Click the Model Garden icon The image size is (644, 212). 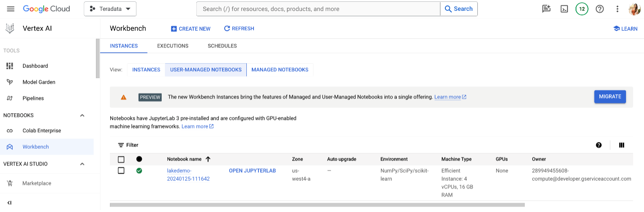tap(9, 82)
